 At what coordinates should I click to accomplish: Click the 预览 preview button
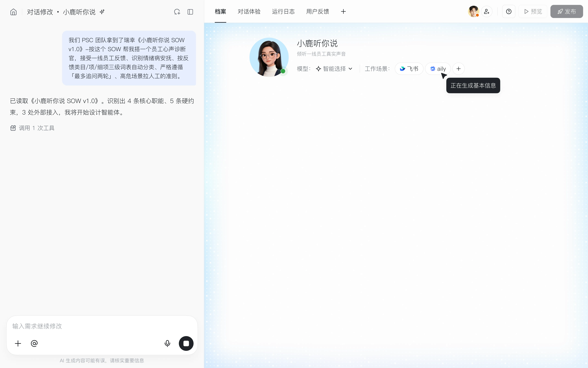533,11
